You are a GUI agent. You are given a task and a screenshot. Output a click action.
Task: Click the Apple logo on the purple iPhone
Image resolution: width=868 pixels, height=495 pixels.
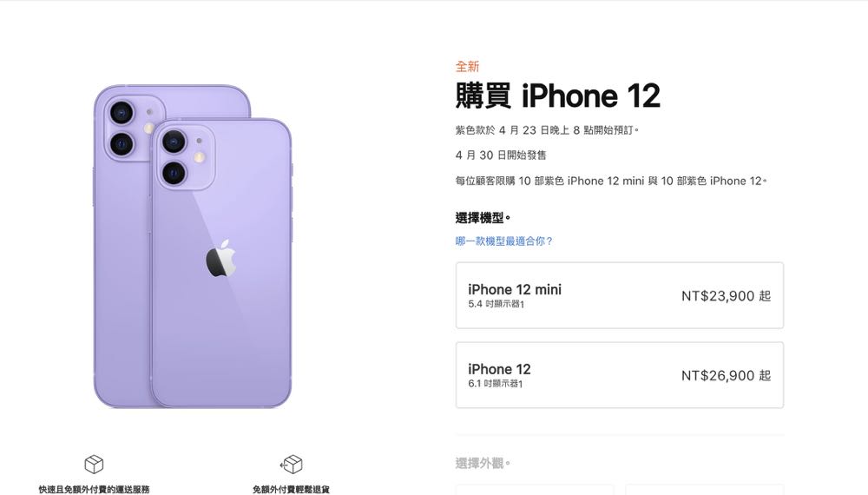221,259
